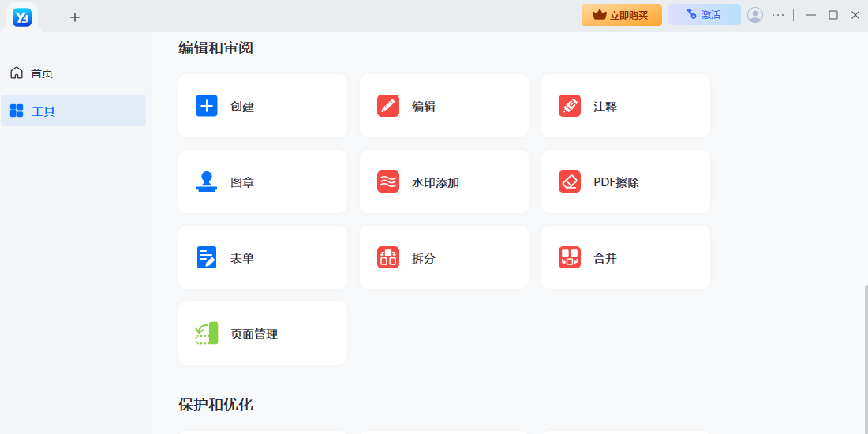Open the 表单 tool card
This screenshot has width=868, height=434.
click(x=263, y=257)
